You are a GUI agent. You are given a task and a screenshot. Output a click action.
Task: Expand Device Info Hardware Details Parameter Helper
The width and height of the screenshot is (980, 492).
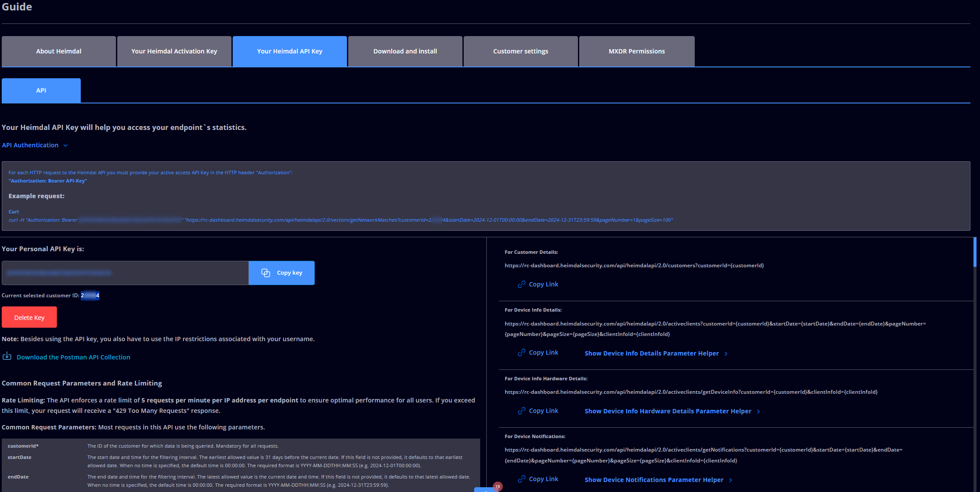pyautogui.click(x=672, y=411)
